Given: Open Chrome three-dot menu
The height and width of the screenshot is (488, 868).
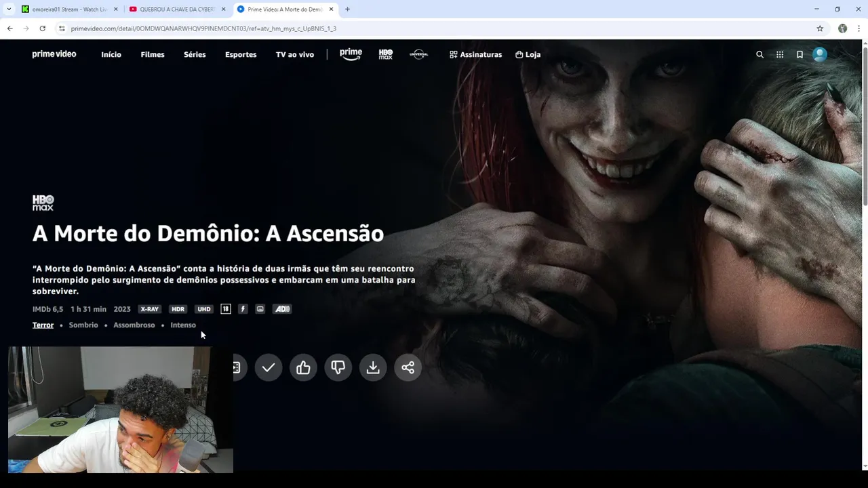Looking at the screenshot, I should [859, 28].
